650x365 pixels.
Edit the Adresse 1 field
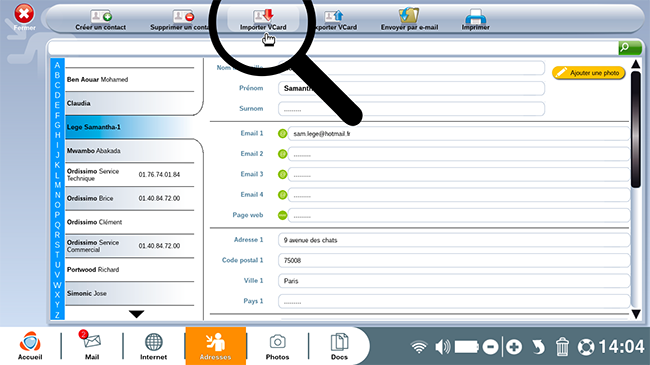[x=454, y=240]
